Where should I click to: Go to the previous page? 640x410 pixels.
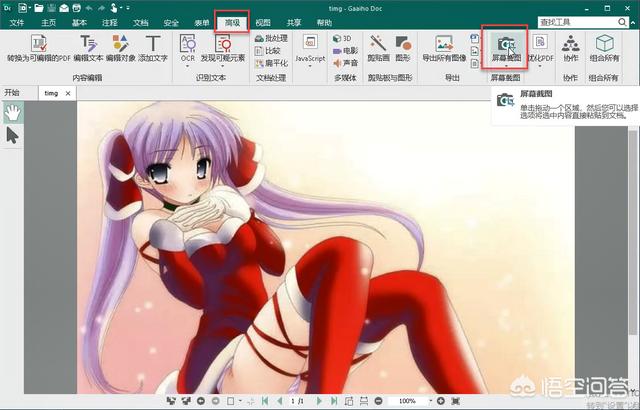click(x=280, y=401)
